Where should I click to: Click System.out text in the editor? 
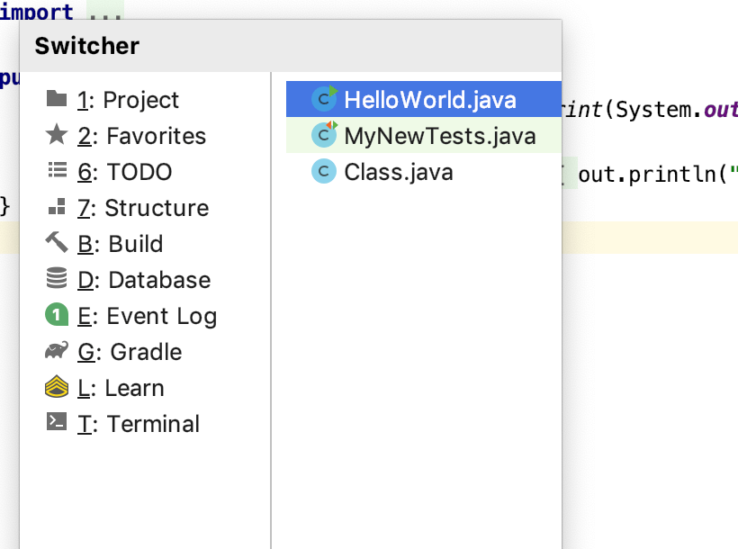click(x=677, y=110)
